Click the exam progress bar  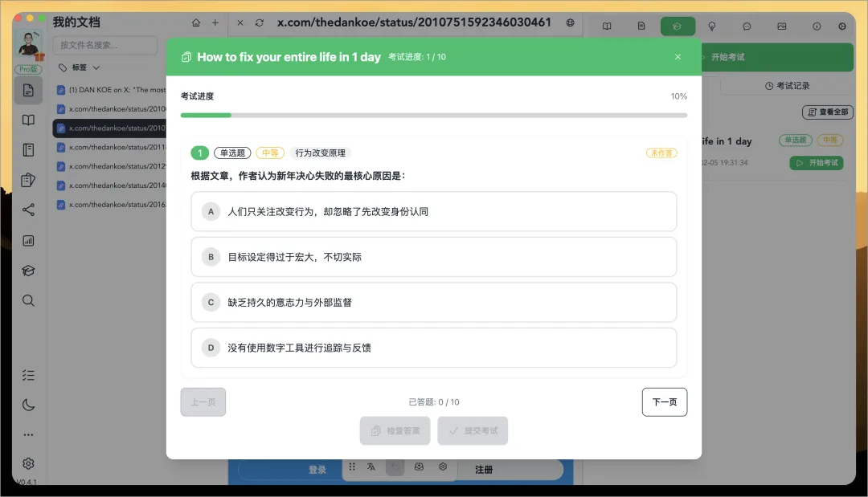pos(434,114)
